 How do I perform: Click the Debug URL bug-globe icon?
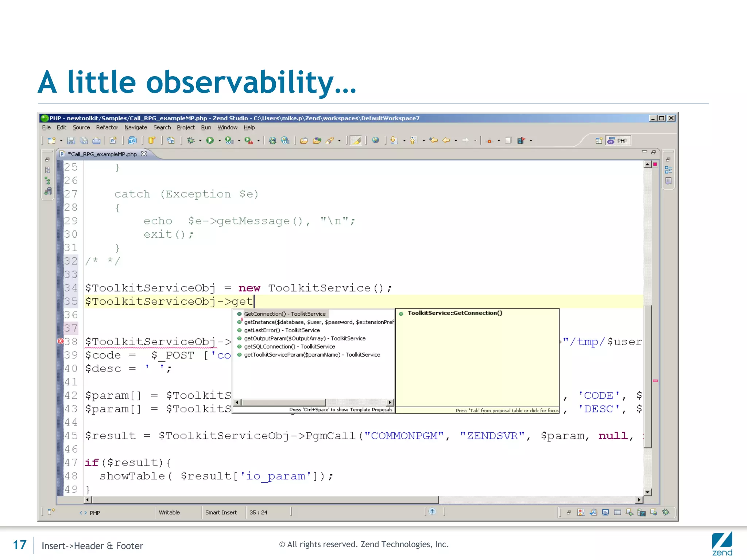pos(272,140)
